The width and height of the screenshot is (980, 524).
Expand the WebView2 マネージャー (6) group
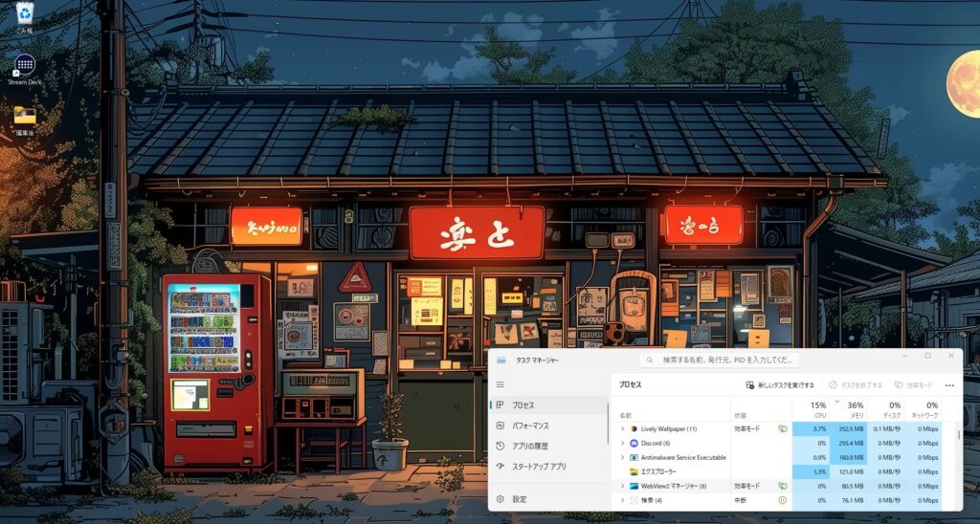point(622,486)
